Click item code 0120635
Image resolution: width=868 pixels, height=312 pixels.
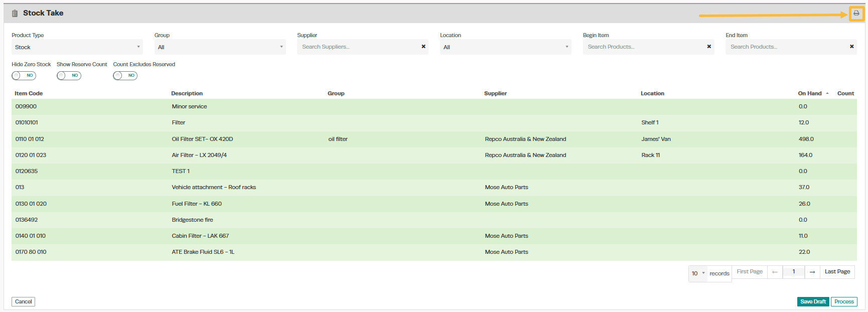[27, 171]
